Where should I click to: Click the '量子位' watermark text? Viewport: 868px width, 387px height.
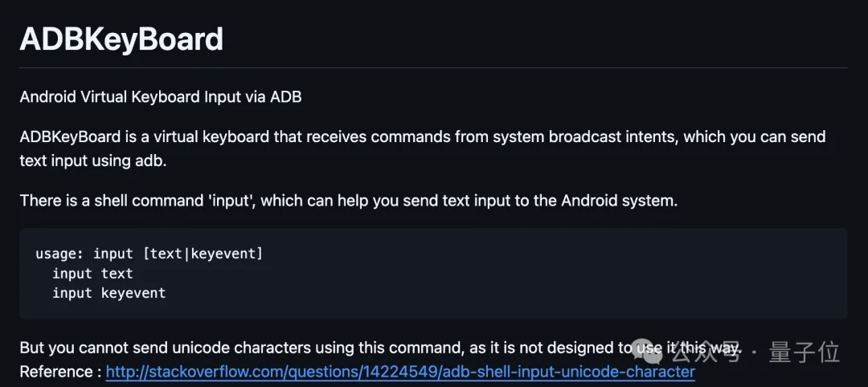coord(804,352)
